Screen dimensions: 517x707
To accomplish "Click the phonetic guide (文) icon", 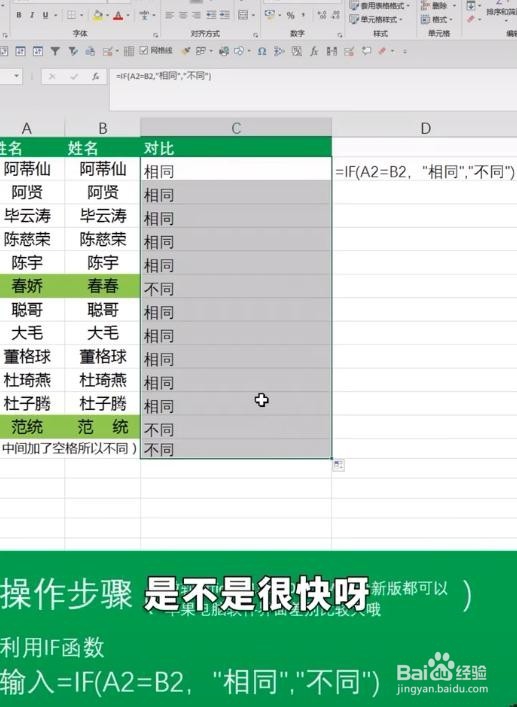I will click(144, 16).
